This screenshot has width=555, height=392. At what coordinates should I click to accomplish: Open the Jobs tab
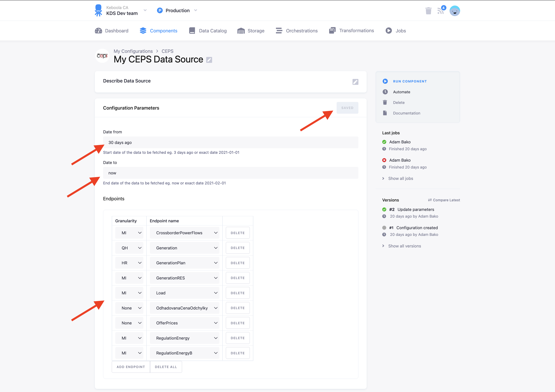[x=396, y=31]
